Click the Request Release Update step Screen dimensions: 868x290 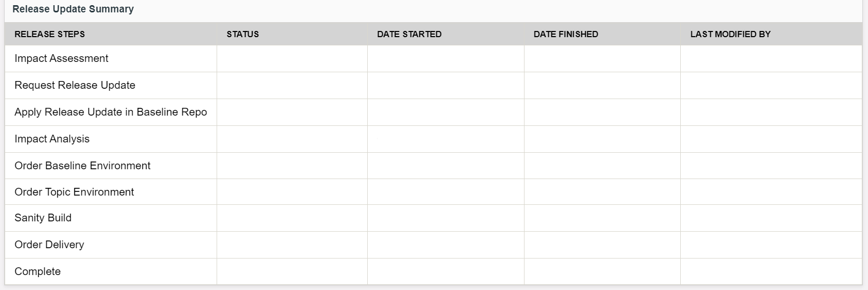pyautogui.click(x=75, y=85)
